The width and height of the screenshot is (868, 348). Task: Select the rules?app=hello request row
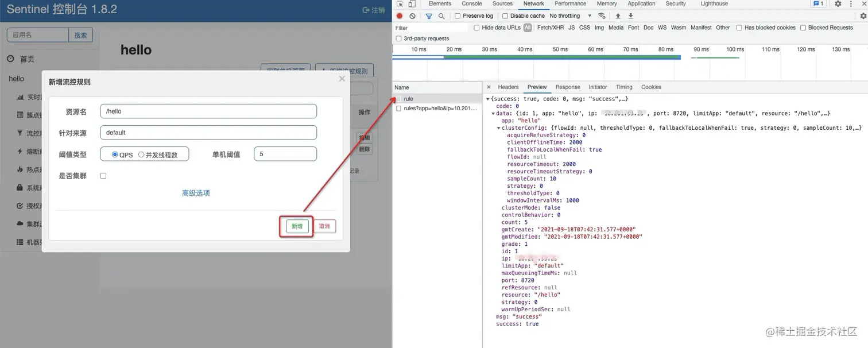point(437,109)
